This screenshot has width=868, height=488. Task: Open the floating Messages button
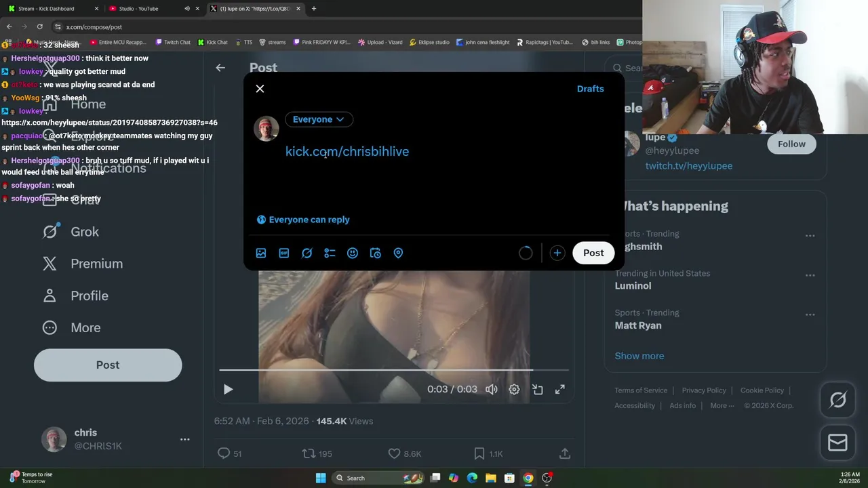pyautogui.click(x=837, y=443)
